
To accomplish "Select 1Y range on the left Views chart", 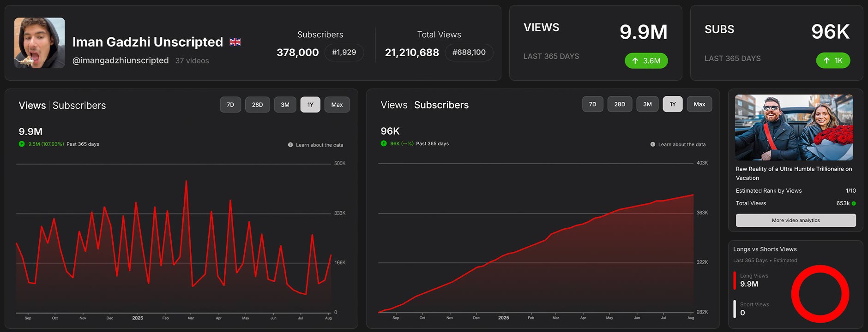I will [x=310, y=105].
